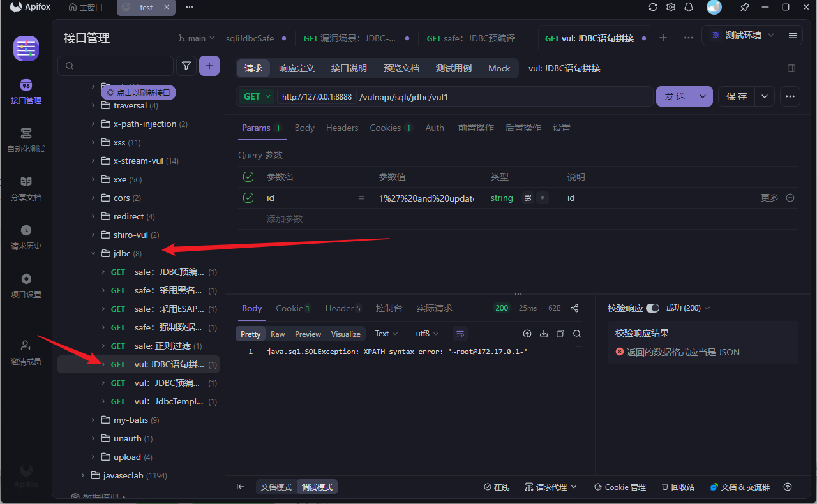
Task: Toggle the 校验响应 switch
Action: (x=652, y=308)
